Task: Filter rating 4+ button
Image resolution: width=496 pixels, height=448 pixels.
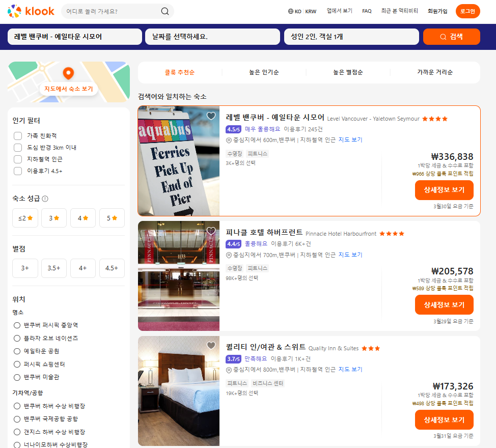Action: (83, 268)
